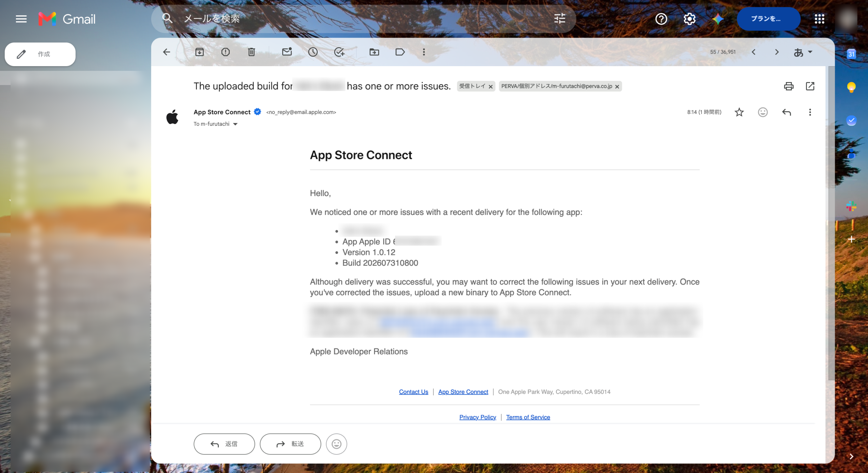Open Google Keep side panel
This screenshot has height=473, width=868.
click(851, 87)
